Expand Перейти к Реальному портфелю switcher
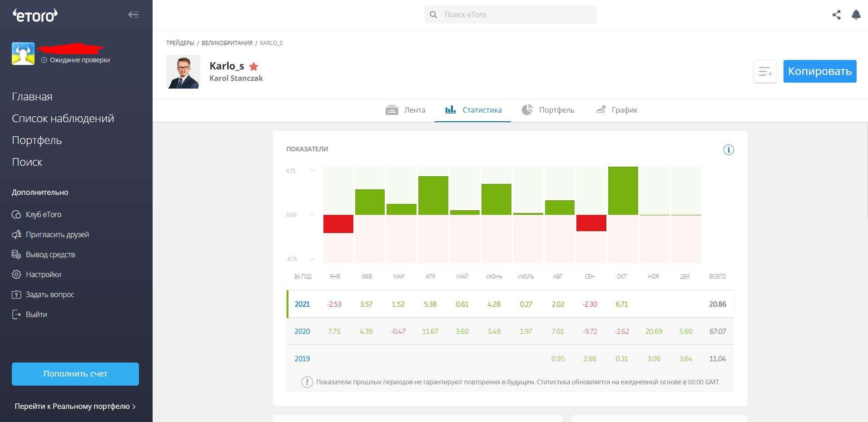The height and width of the screenshot is (422, 868). (75, 406)
